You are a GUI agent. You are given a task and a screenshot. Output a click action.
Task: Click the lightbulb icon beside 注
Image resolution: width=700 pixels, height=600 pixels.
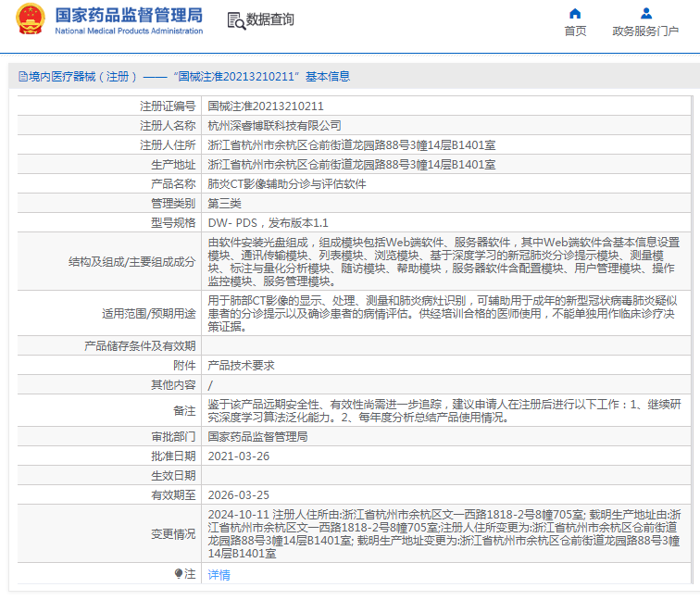179,573
